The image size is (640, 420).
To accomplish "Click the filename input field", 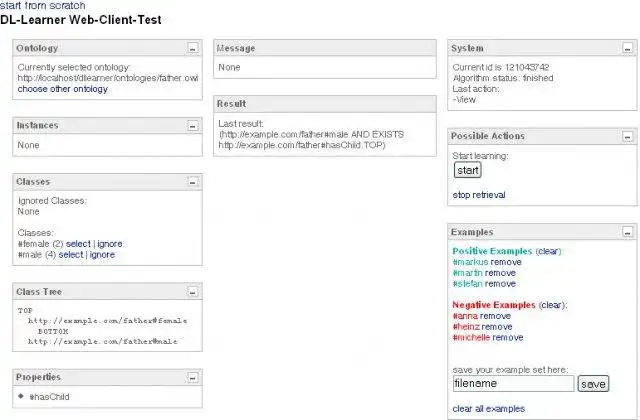I will 513,384.
